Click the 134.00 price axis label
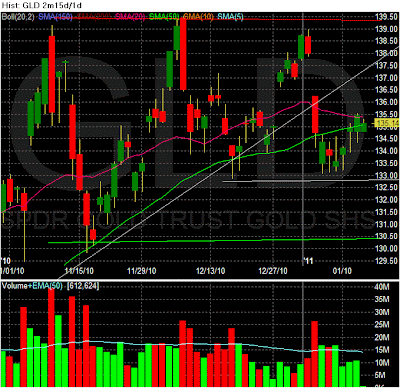 (x=386, y=151)
